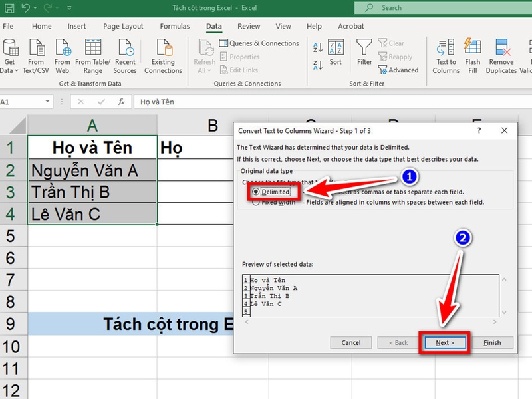
Task: Sort A to Z ascending
Action: pos(318,47)
